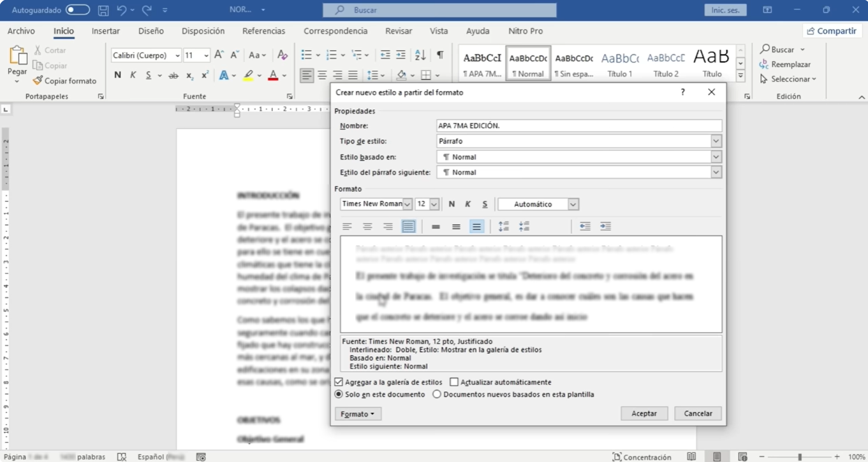868x462 pixels.
Task: Activate Concentración mode in status bar
Action: coord(642,457)
